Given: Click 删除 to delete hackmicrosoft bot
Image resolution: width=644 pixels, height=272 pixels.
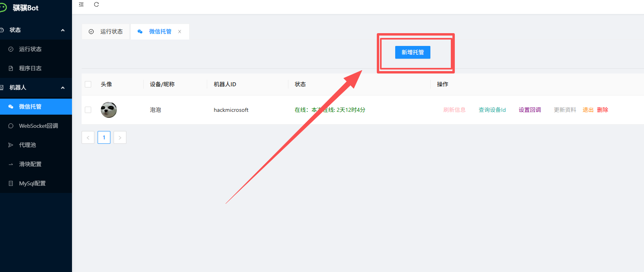Looking at the screenshot, I should [x=602, y=110].
